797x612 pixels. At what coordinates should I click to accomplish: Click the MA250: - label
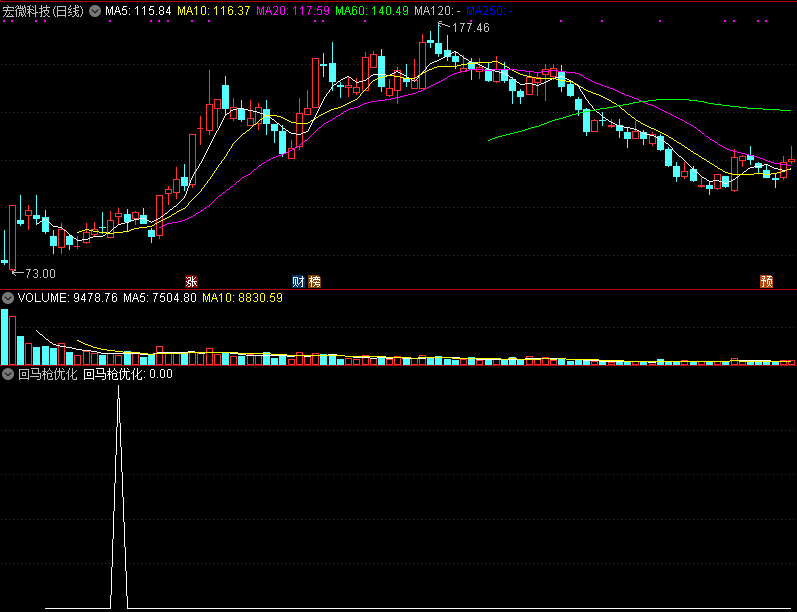[489, 11]
